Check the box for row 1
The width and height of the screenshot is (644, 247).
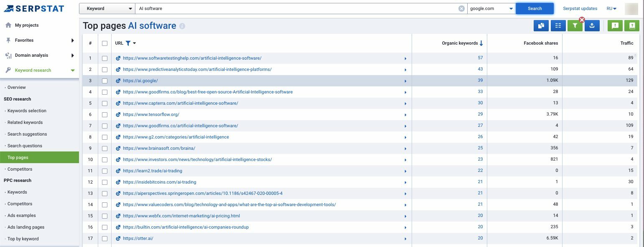tap(104, 58)
